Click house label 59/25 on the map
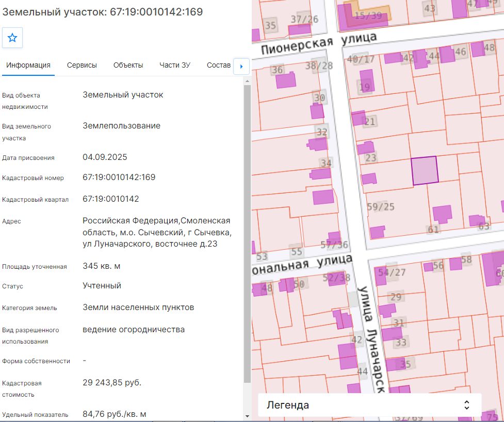 [x=381, y=206]
